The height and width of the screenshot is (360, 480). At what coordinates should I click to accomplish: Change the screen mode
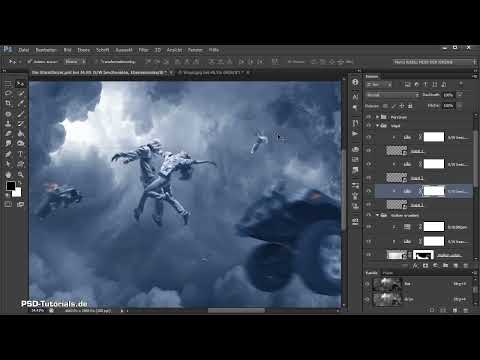coord(20,204)
